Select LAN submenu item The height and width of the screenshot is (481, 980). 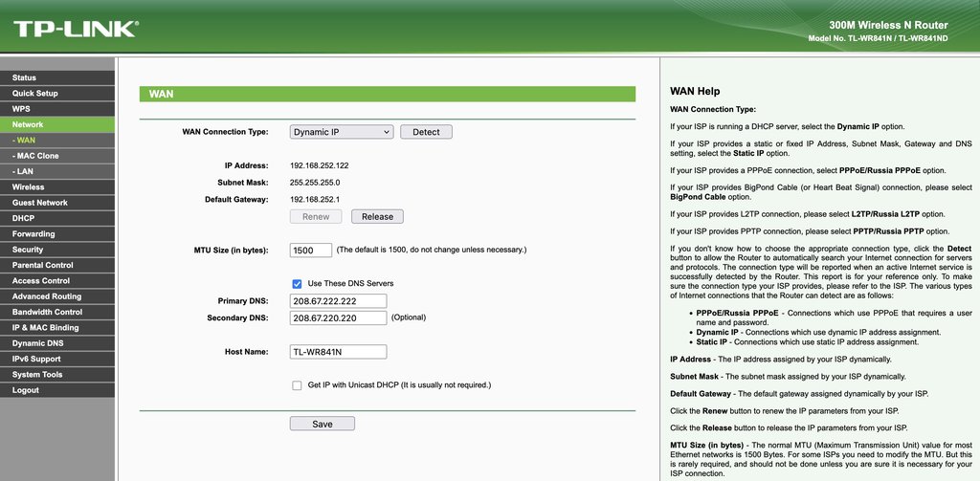24,171
